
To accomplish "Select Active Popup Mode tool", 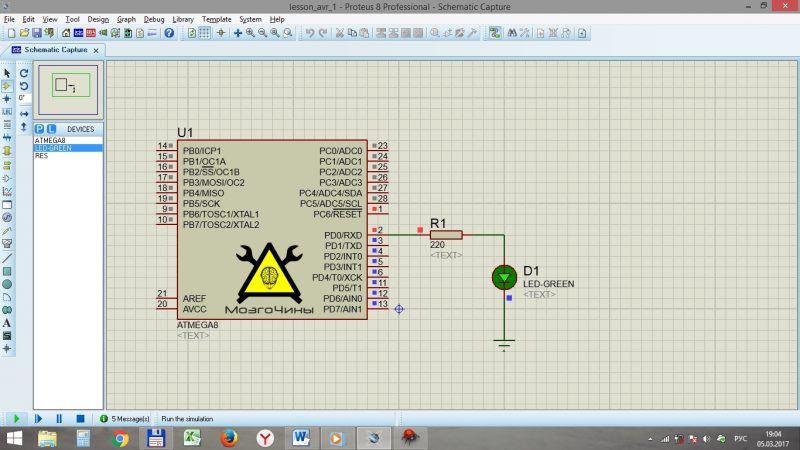I will 7,205.
